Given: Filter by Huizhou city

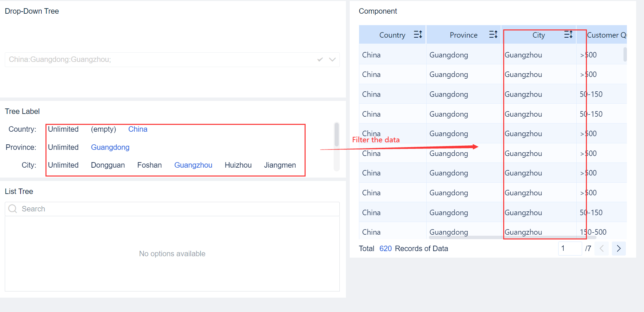Looking at the screenshot, I should tap(238, 165).
